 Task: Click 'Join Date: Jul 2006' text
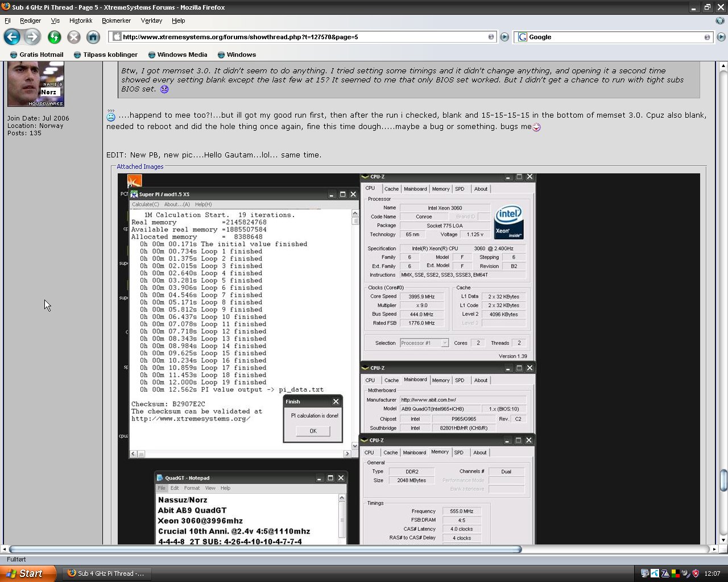[x=38, y=118]
